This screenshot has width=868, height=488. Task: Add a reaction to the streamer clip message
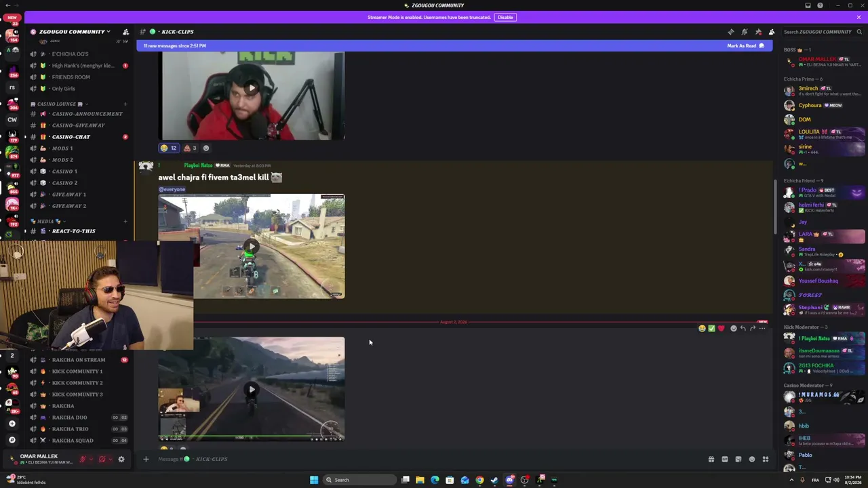(206, 148)
